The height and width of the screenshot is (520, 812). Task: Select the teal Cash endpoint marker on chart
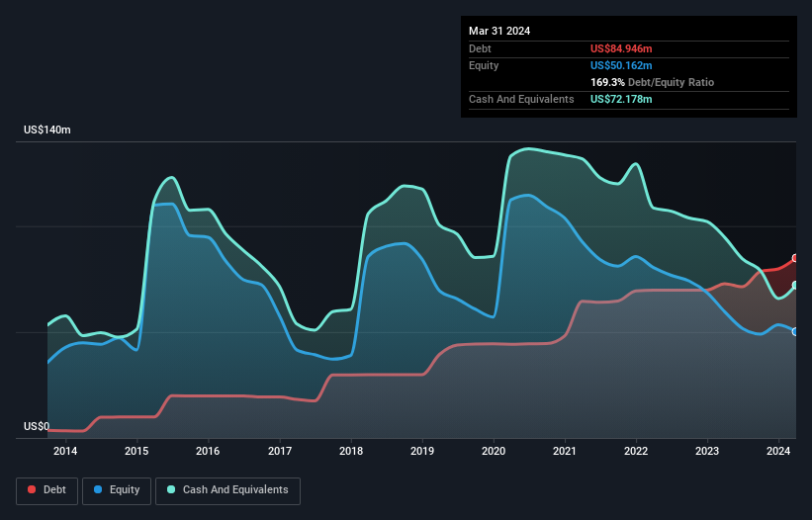[795, 285]
